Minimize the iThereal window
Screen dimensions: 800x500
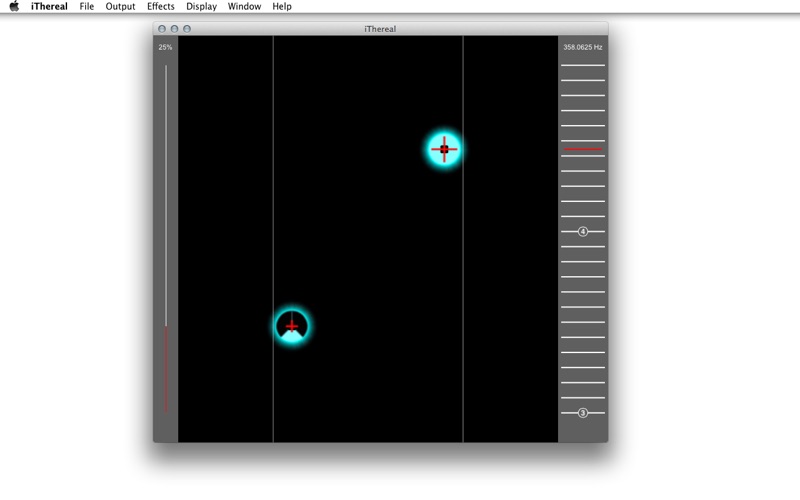[174, 29]
